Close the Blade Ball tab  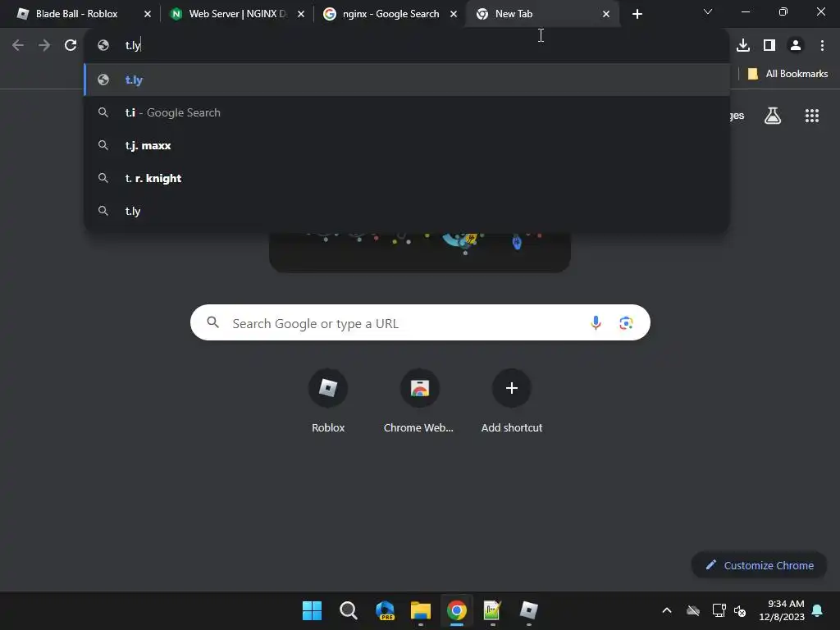click(x=148, y=14)
